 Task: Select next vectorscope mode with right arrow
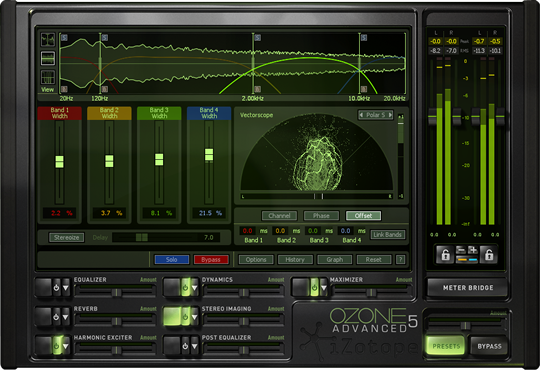coord(390,115)
